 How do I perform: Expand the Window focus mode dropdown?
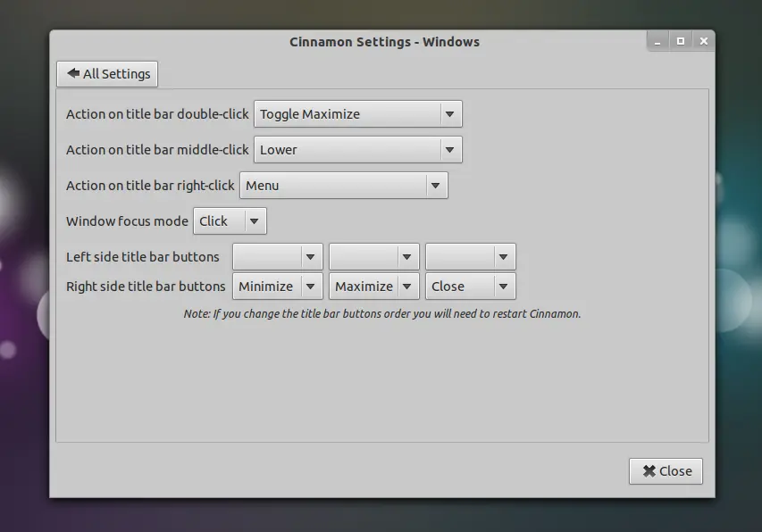230,220
